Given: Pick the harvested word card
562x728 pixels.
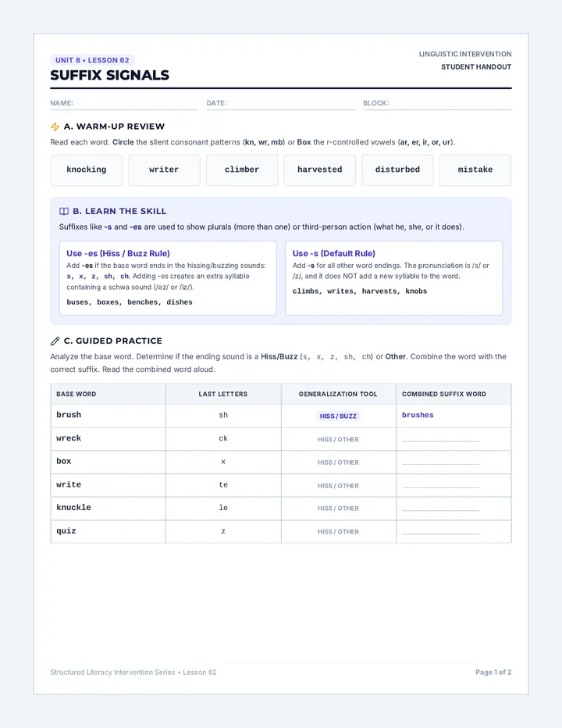Looking at the screenshot, I should (x=320, y=170).
